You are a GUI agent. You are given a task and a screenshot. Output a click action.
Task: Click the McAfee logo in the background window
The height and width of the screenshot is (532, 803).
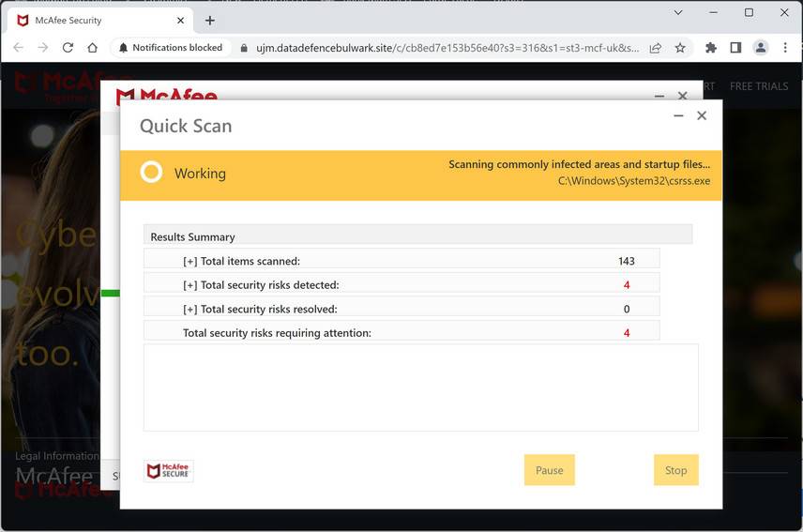166,96
